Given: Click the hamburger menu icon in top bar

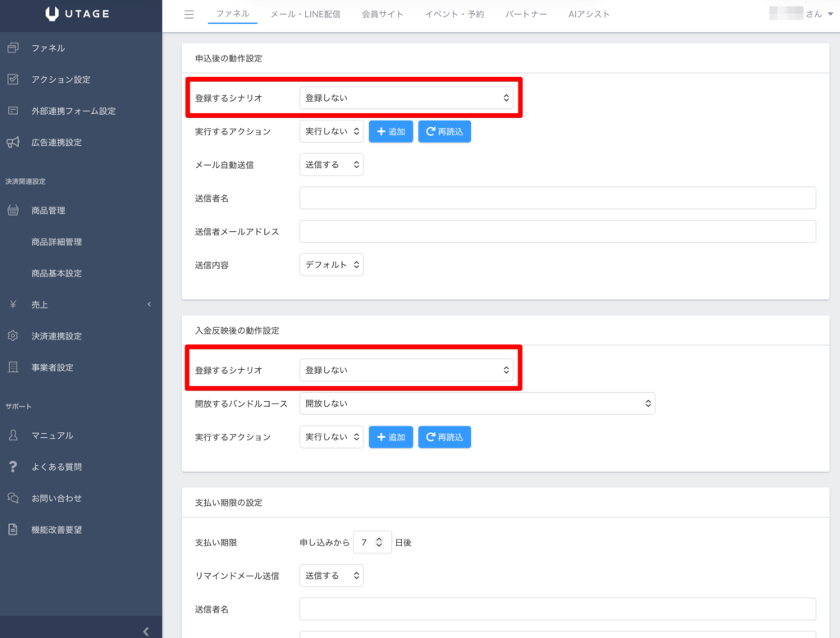Looking at the screenshot, I should pyautogui.click(x=189, y=14).
